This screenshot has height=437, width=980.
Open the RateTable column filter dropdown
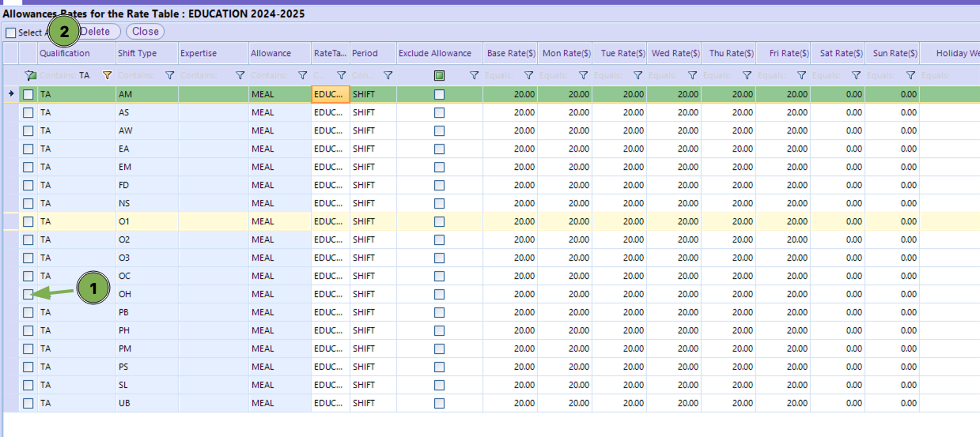coord(341,76)
